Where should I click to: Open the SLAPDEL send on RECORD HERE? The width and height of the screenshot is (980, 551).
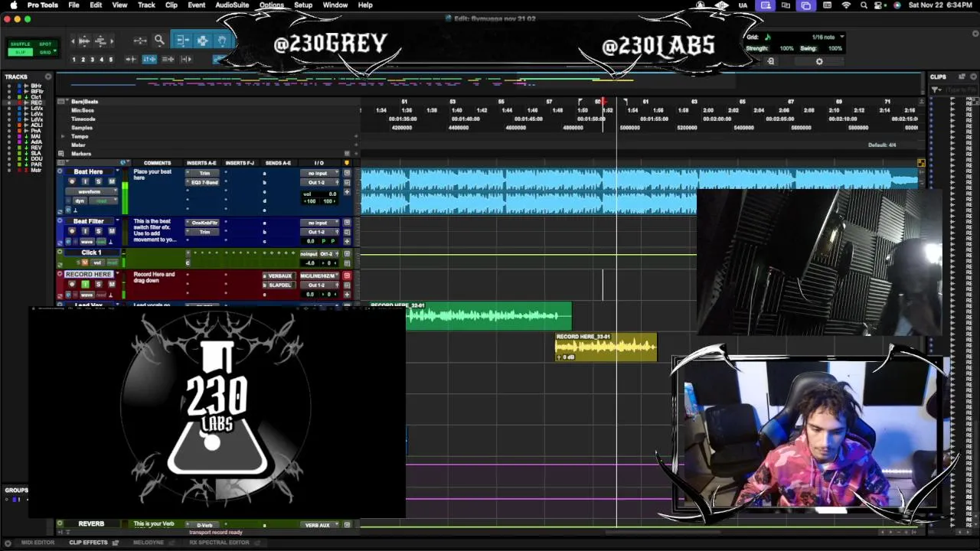tap(279, 285)
